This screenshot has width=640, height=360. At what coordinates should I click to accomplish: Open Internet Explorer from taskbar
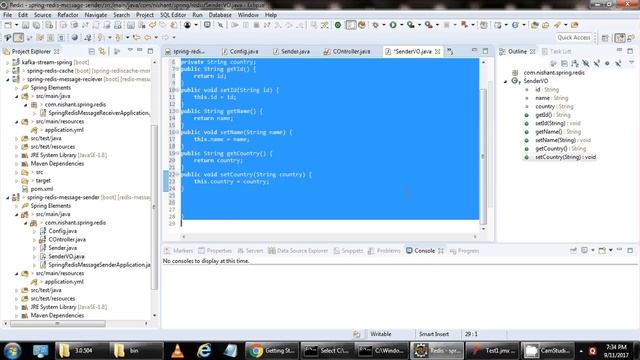coord(204,351)
